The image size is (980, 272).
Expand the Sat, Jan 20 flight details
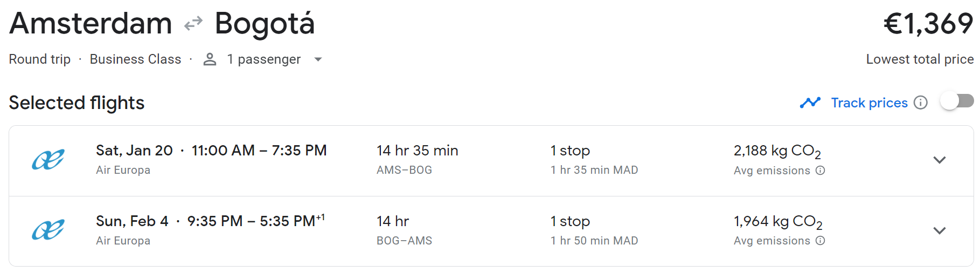pyautogui.click(x=939, y=160)
